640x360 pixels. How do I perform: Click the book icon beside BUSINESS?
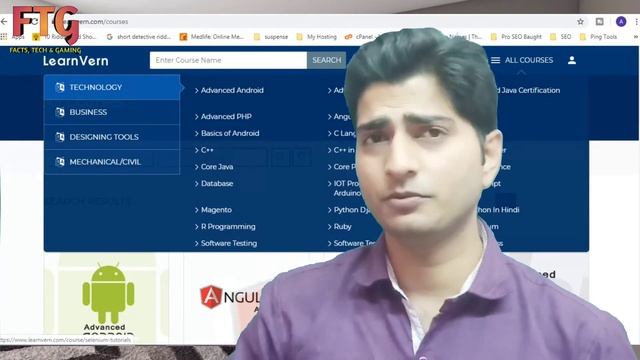(60, 112)
